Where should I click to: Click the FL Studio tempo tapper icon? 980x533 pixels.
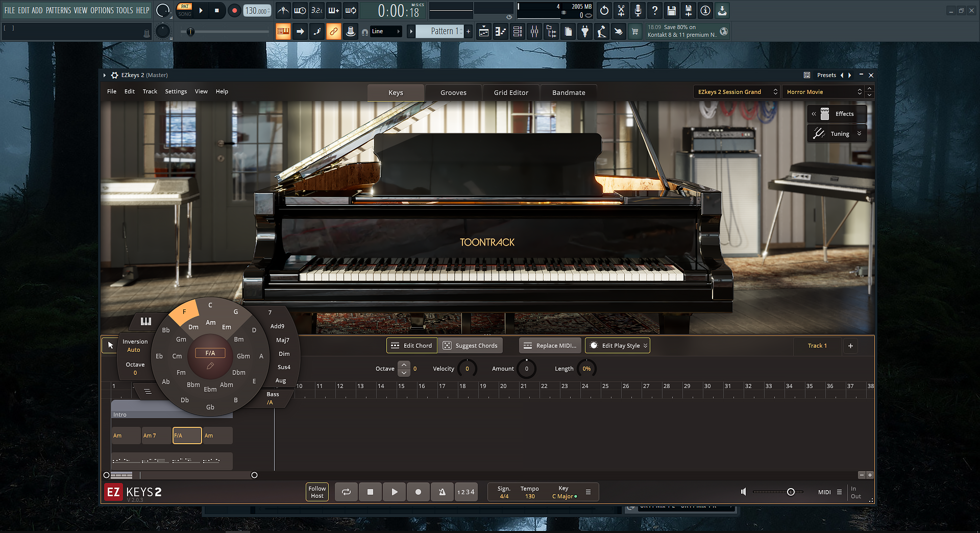click(602, 32)
